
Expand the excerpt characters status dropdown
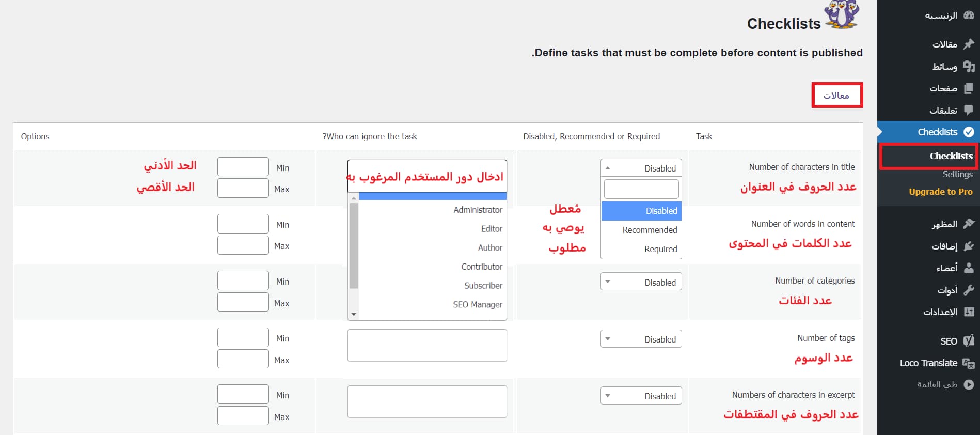click(x=641, y=396)
